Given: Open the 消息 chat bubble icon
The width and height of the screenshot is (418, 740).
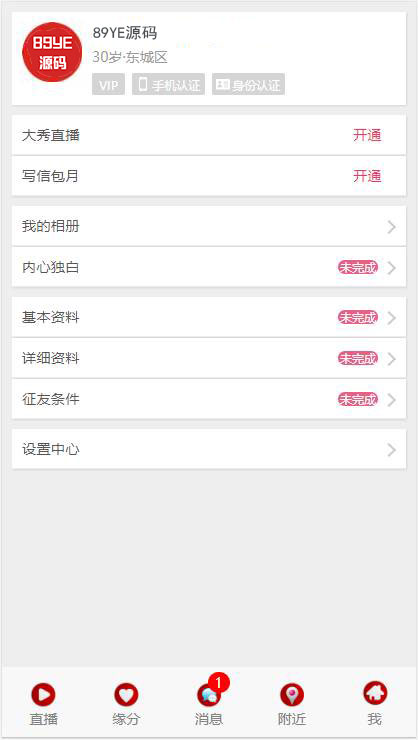Looking at the screenshot, I should point(209,695).
